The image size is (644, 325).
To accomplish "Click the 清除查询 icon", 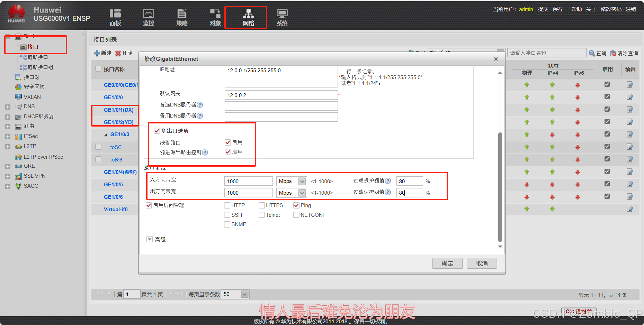I will (613, 53).
